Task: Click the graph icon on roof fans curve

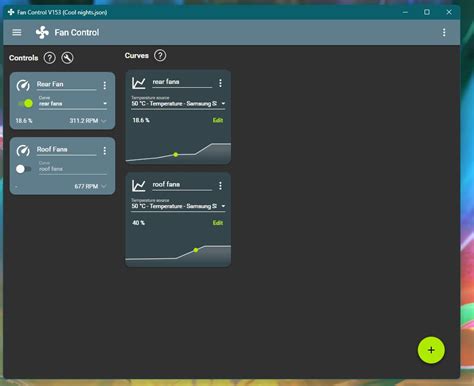Action: pos(139,186)
